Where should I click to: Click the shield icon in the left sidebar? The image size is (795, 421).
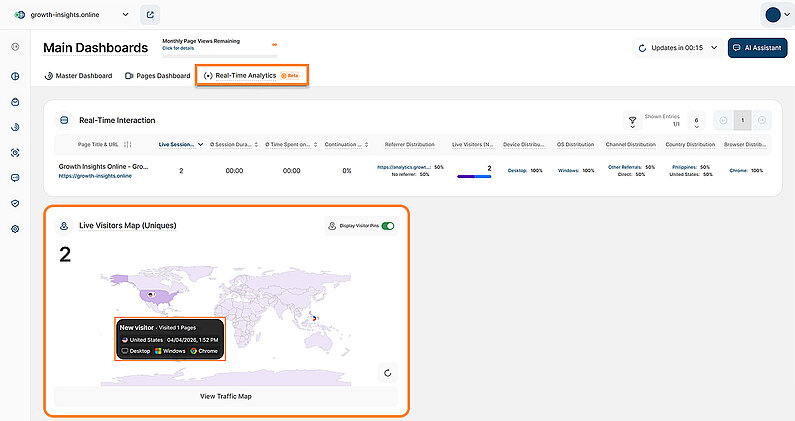pos(15,203)
